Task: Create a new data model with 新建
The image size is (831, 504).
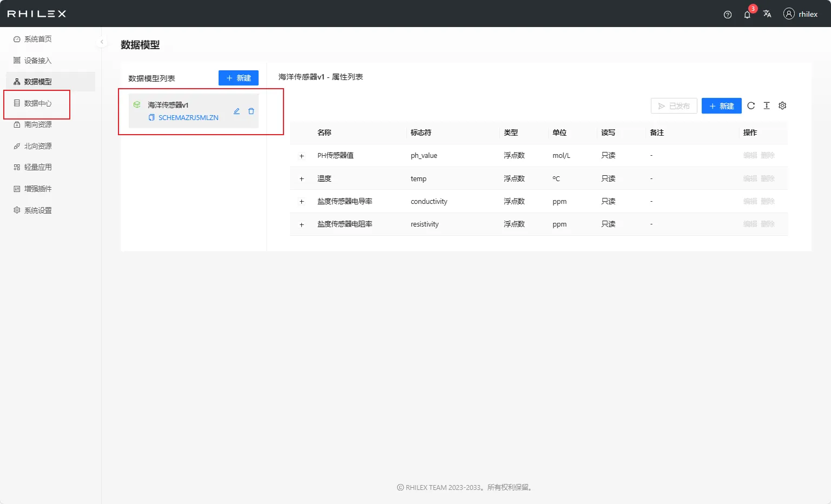Action: [x=239, y=78]
